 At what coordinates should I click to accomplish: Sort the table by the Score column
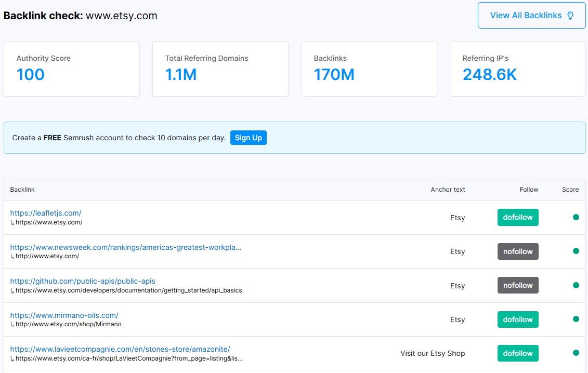point(570,190)
